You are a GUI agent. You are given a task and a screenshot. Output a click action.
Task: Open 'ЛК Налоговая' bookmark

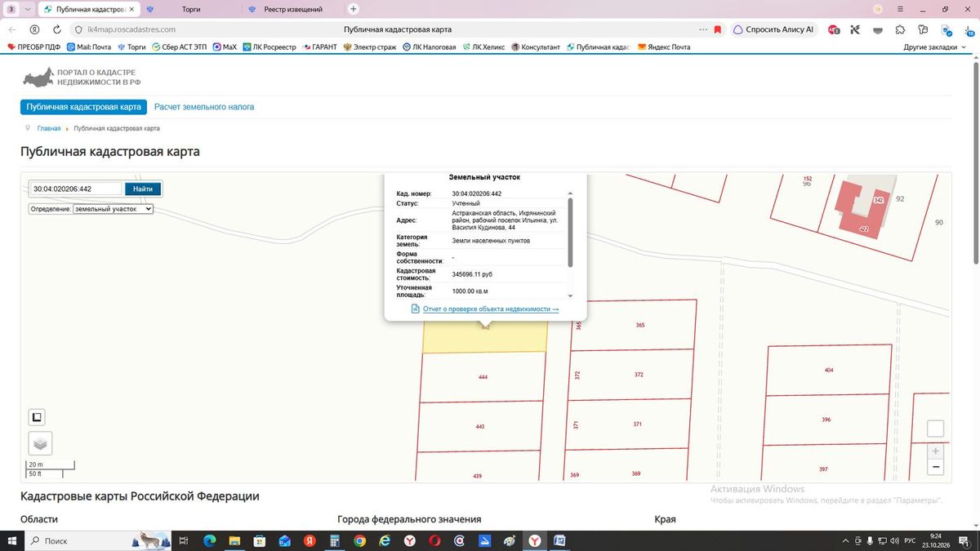point(429,47)
